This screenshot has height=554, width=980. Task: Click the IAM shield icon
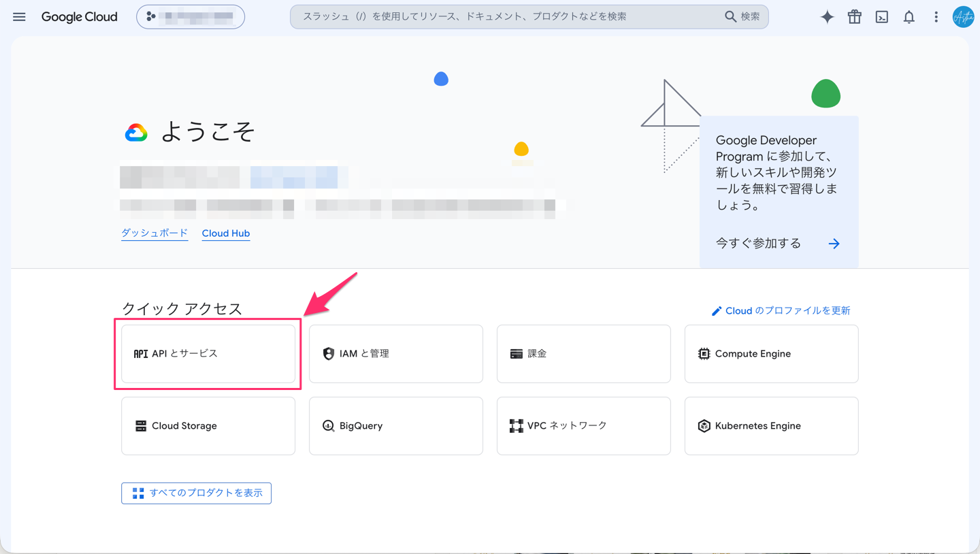328,354
